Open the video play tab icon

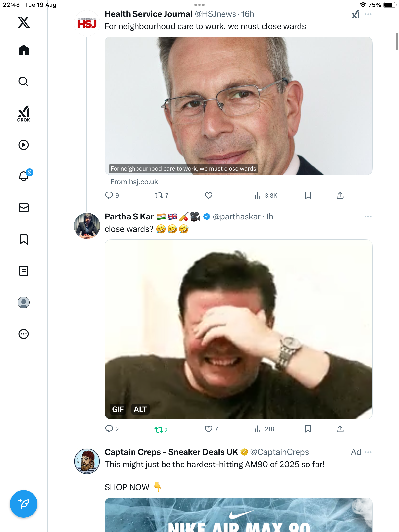pyautogui.click(x=24, y=145)
